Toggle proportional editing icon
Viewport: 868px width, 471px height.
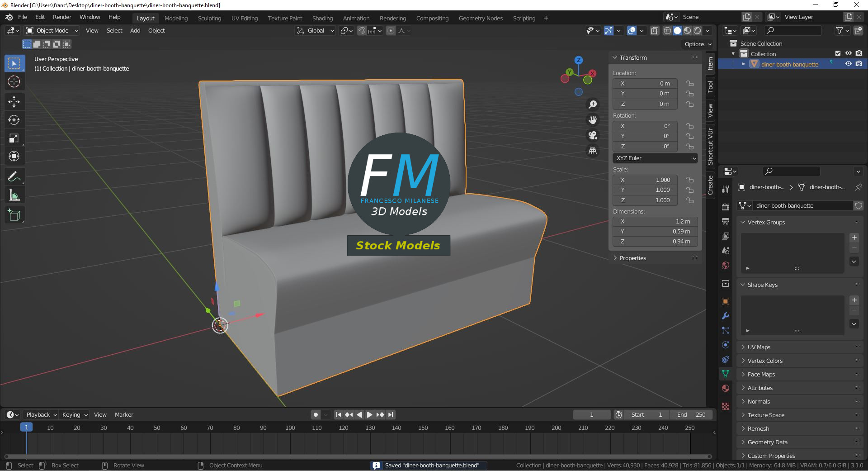pos(391,31)
